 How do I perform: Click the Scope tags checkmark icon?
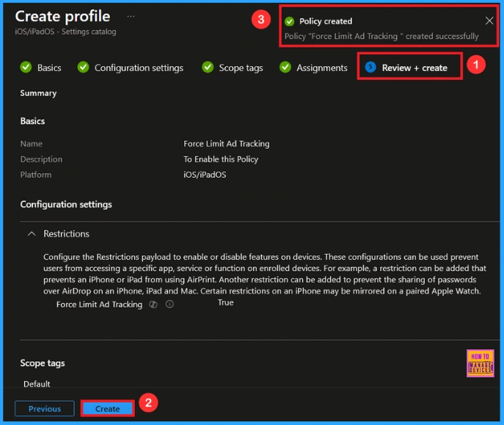(208, 68)
